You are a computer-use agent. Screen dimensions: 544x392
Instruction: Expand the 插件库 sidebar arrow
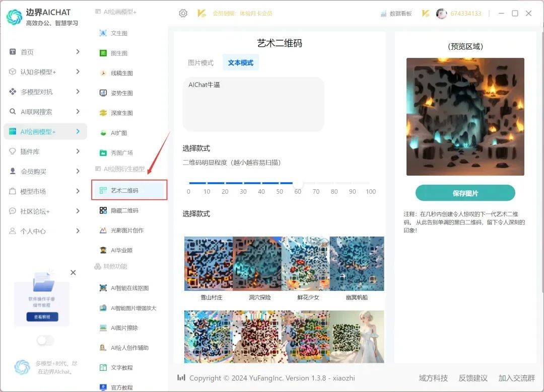tap(78, 151)
